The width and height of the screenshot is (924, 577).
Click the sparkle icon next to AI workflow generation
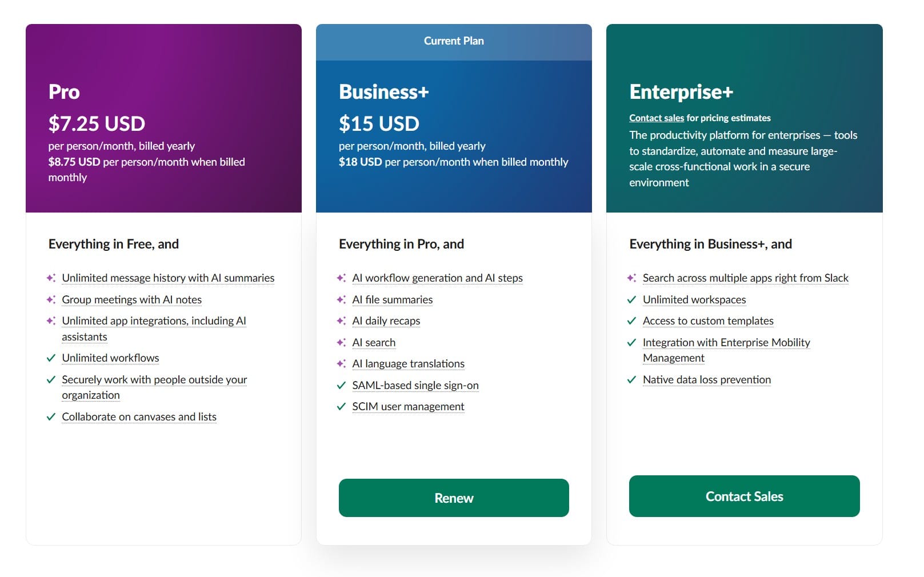tap(342, 278)
